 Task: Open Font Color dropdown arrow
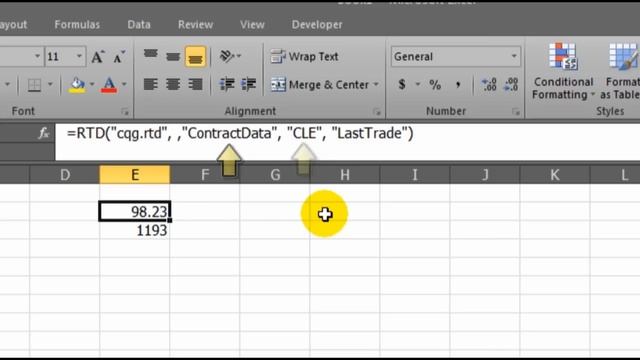tap(124, 84)
